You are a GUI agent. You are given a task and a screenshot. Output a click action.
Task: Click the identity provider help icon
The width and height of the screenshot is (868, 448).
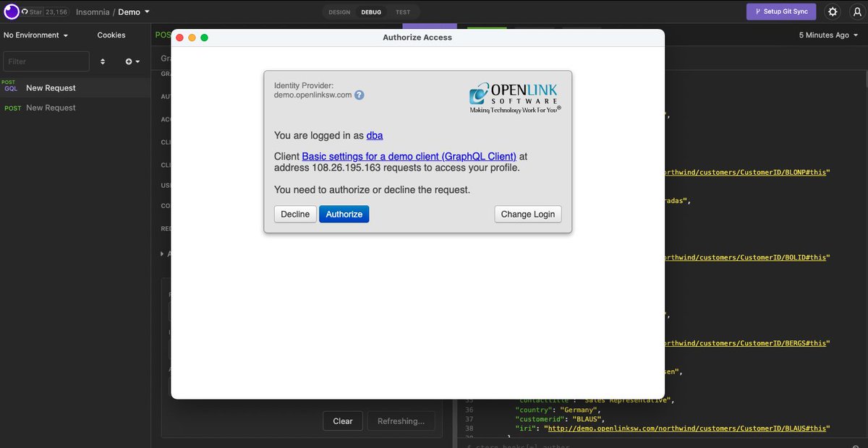[x=359, y=95]
